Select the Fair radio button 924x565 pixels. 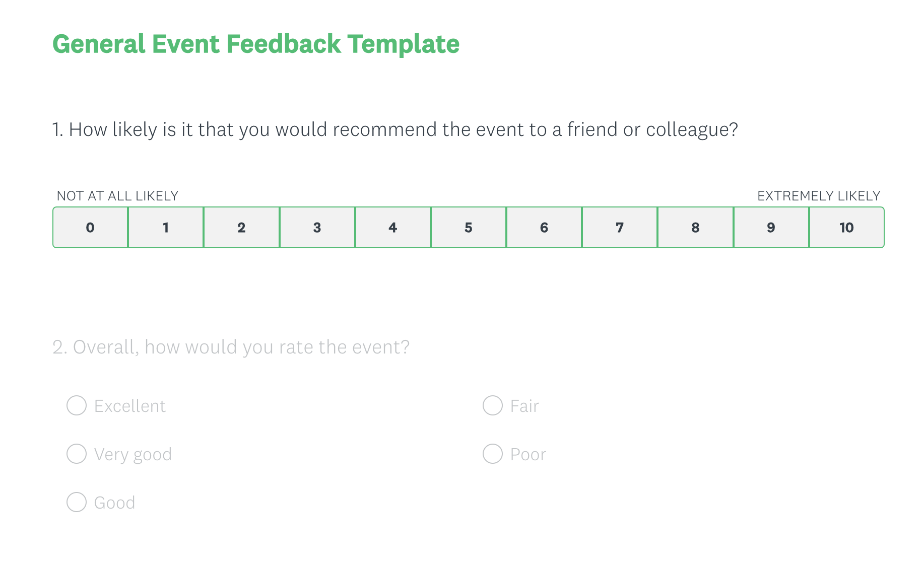492,405
